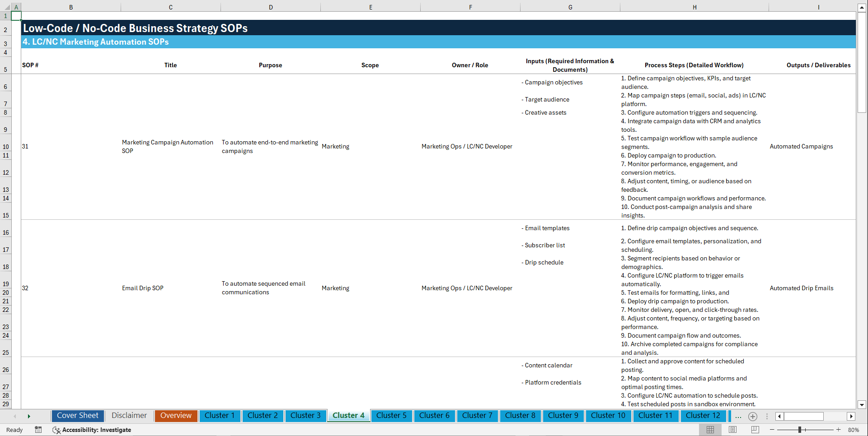Start macro recording from status bar icon
The image size is (868, 436).
(38, 430)
